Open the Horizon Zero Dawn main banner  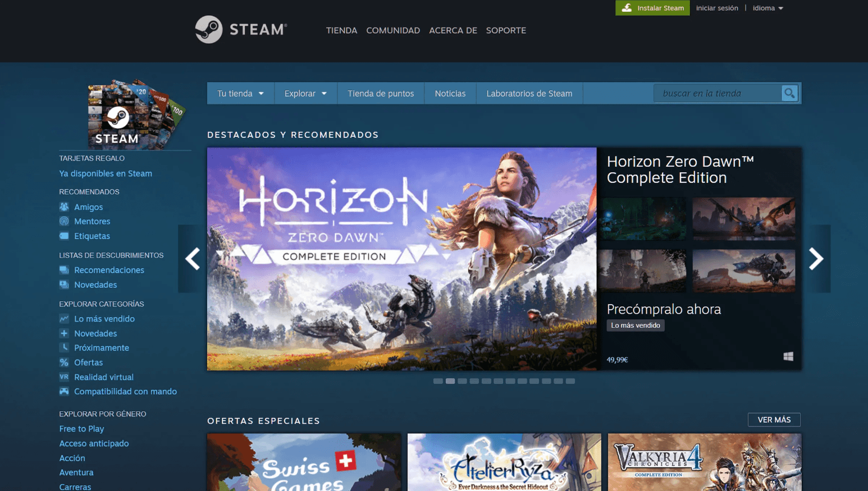[x=401, y=259]
